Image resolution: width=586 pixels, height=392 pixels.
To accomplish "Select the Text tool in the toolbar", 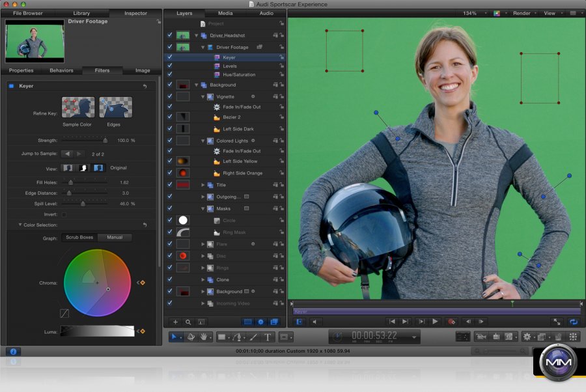I will 267,337.
